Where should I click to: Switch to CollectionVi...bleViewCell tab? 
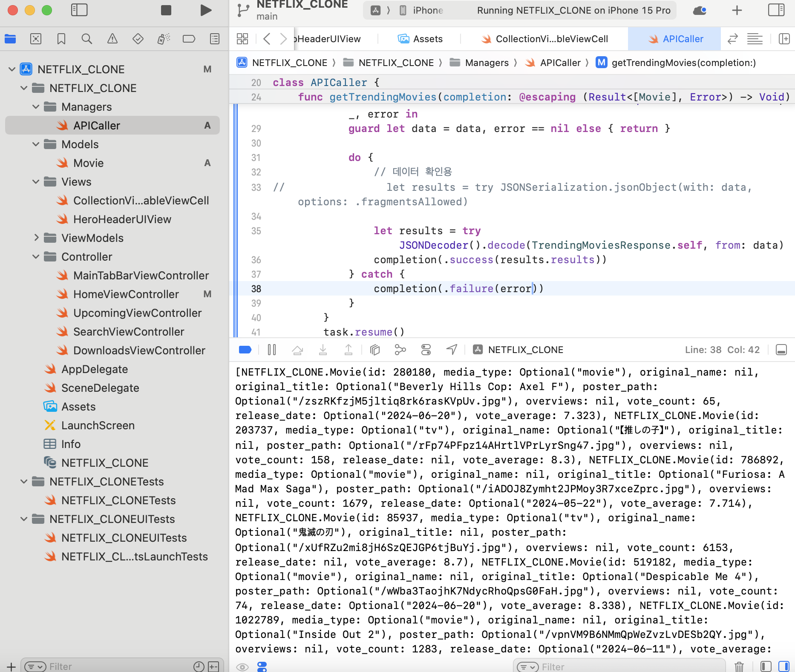(544, 39)
